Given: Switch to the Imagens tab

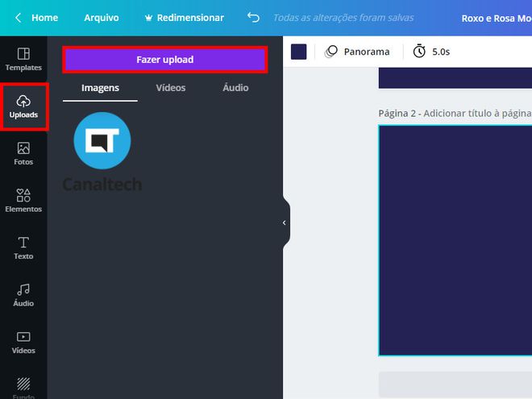Looking at the screenshot, I should tap(100, 88).
